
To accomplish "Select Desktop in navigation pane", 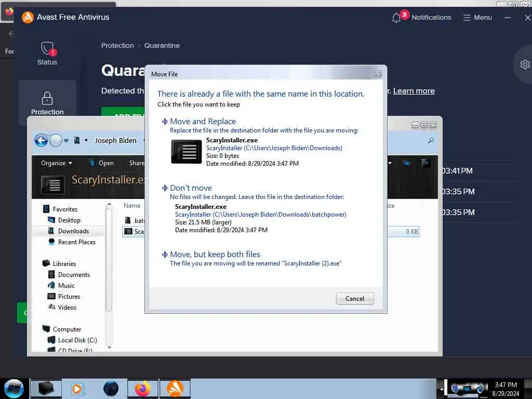I will click(64, 220).
